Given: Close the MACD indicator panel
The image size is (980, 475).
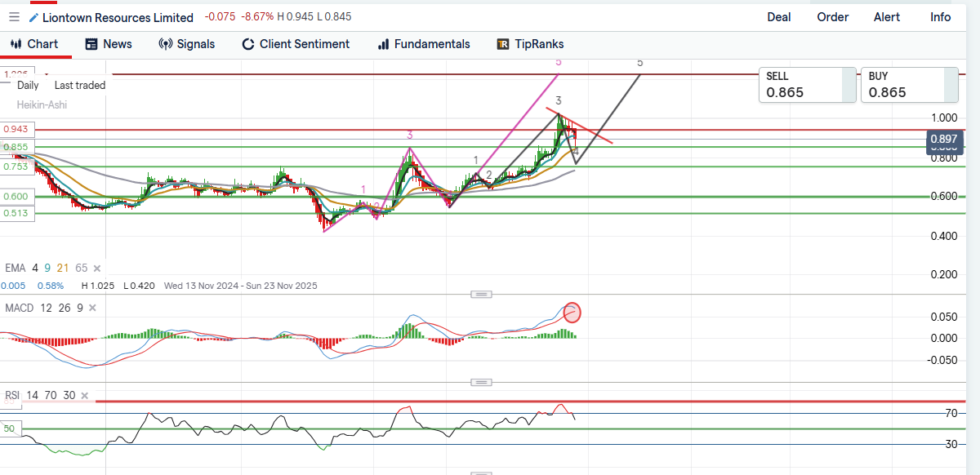Looking at the screenshot, I should pyautogui.click(x=91, y=308).
